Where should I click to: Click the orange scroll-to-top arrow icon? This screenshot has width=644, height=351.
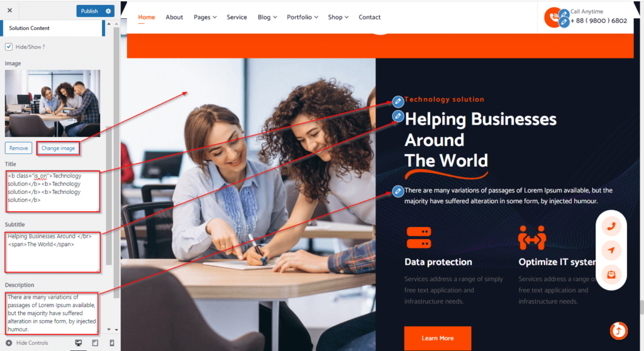(x=619, y=331)
